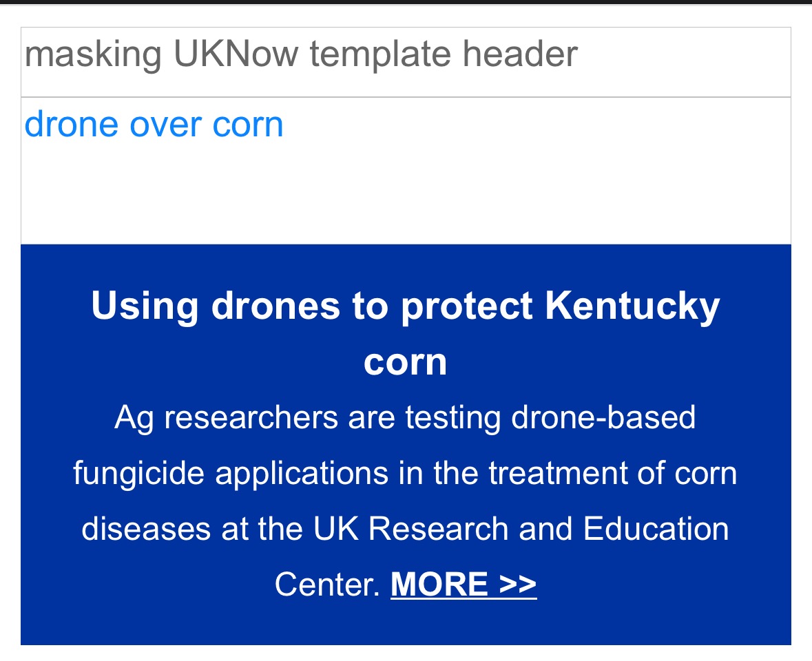812x661 pixels.
Task: Click the blue banner's empty bottom padding
Action: (x=406, y=627)
